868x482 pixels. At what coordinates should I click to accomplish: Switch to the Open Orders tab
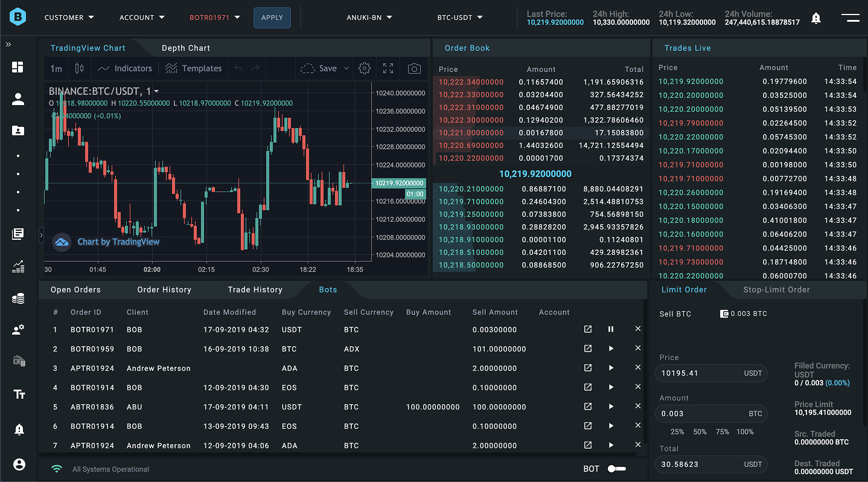[x=75, y=289]
